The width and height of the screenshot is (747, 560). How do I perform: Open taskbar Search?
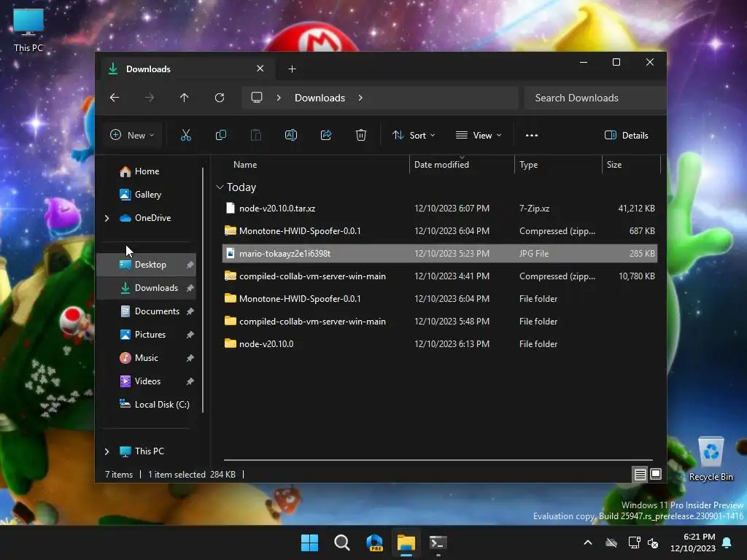[342, 542]
